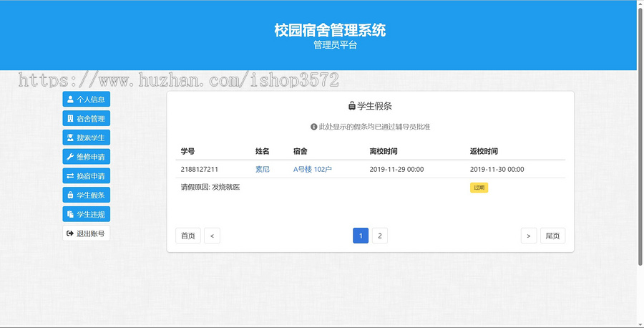Jump to 尾页 last page
This screenshot has width=644, height=328.
(553, 236)
